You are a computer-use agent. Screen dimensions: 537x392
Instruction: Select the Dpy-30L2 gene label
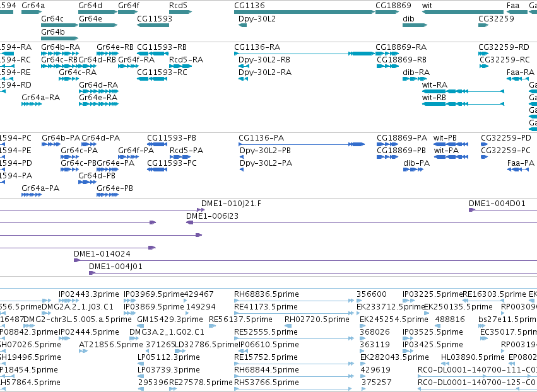click(257, 19)
